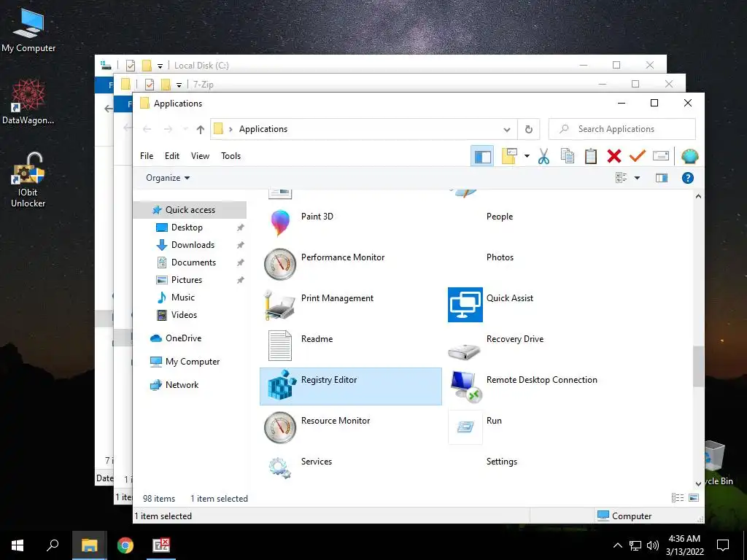Click the Cut scissors icon
Viewport: 747px width, 560px height.
[543, 156]
